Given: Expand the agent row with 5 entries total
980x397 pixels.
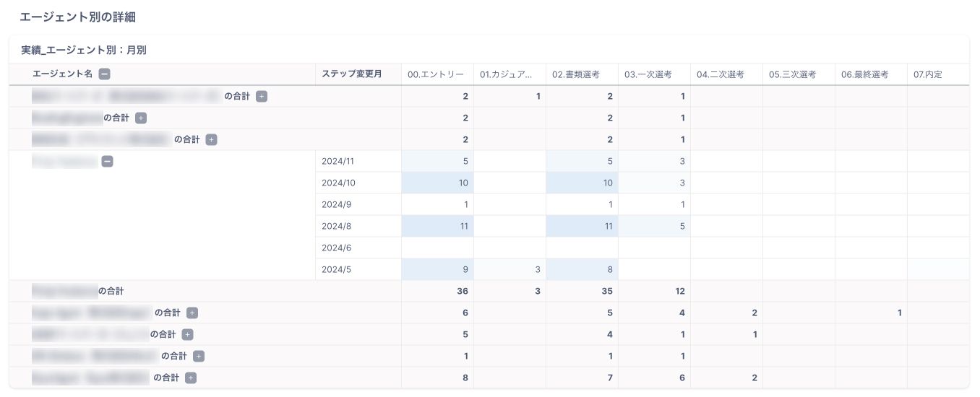Looking at the screenshot, I should [188, 334].
